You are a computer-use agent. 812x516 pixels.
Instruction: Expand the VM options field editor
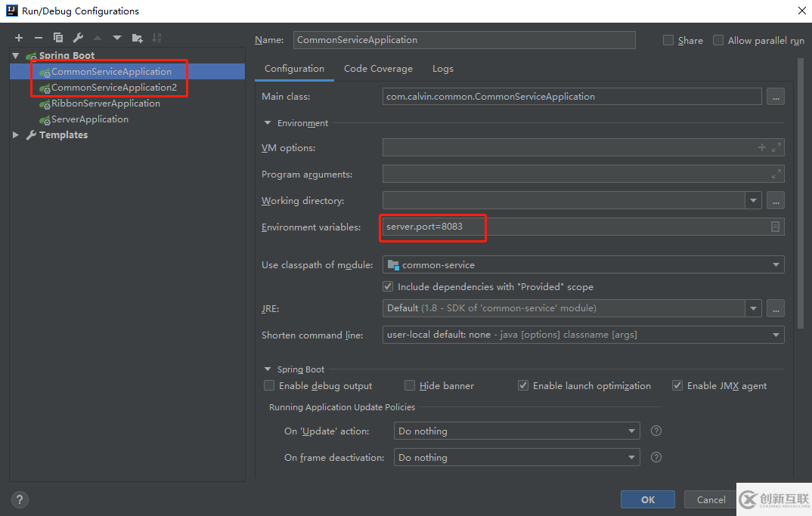pos(776,147)
